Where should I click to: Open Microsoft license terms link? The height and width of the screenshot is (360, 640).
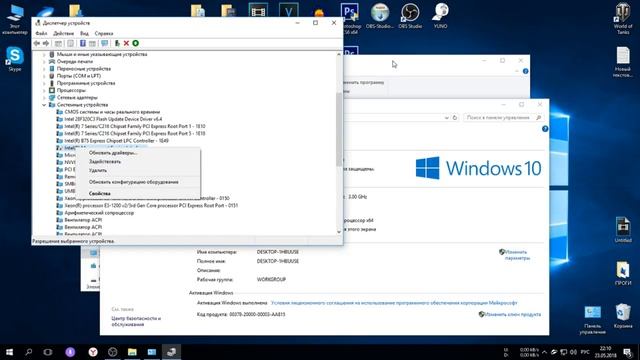point(394,303)
